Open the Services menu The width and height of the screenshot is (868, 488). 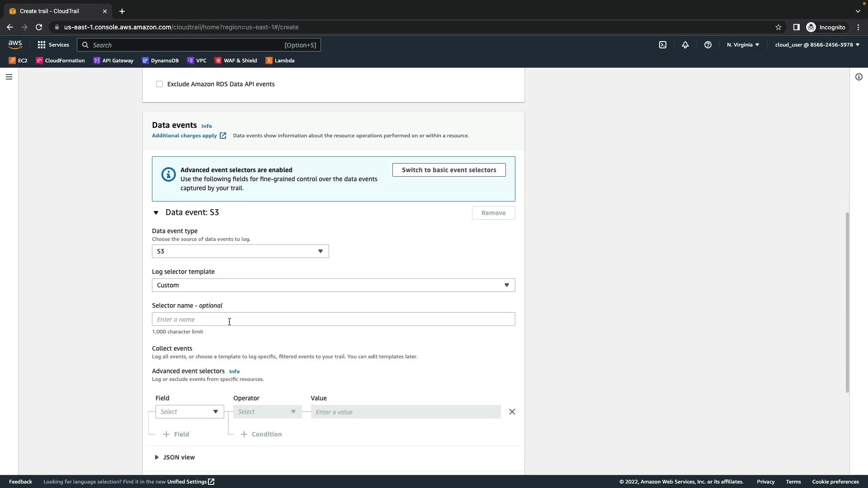[x=53, y=45]
